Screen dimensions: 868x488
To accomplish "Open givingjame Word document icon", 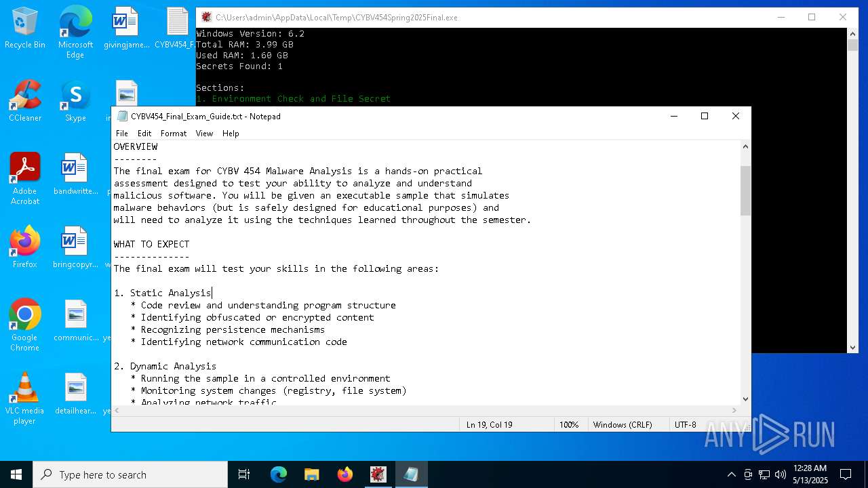I will point(126,28).
